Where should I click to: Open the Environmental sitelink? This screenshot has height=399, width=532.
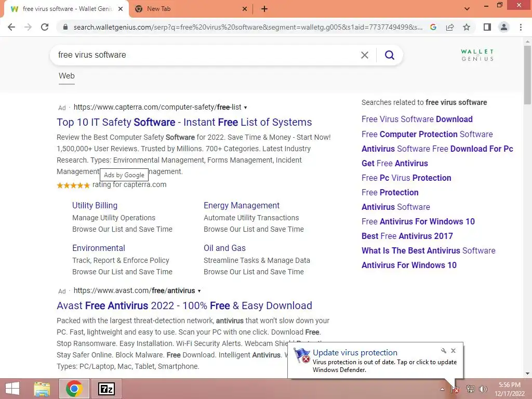(x=99, y=248)
